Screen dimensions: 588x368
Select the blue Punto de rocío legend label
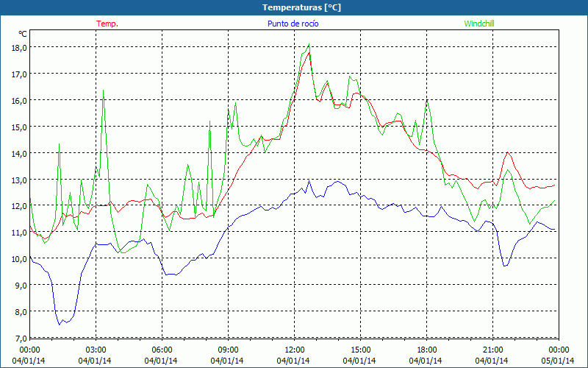point(293,24)
